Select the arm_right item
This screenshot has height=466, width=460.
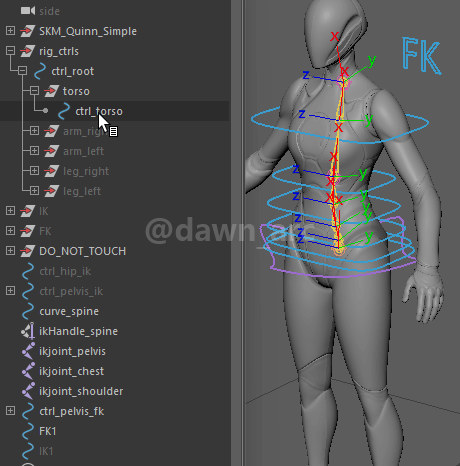click(x=84, y=131)
